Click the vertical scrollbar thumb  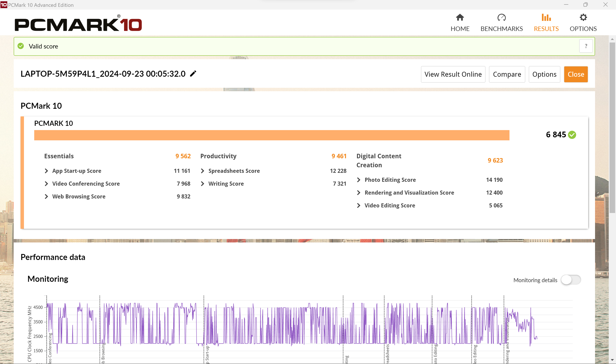tap(612, 128)
